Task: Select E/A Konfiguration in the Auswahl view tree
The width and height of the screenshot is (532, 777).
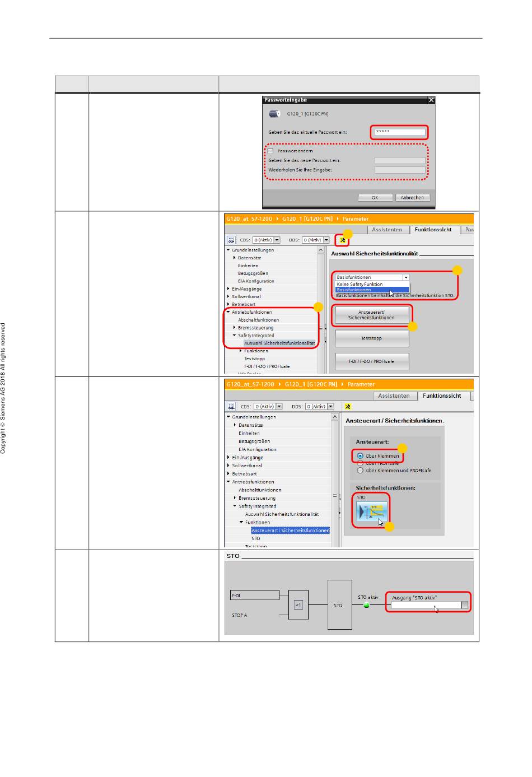Action: [256, 281]
